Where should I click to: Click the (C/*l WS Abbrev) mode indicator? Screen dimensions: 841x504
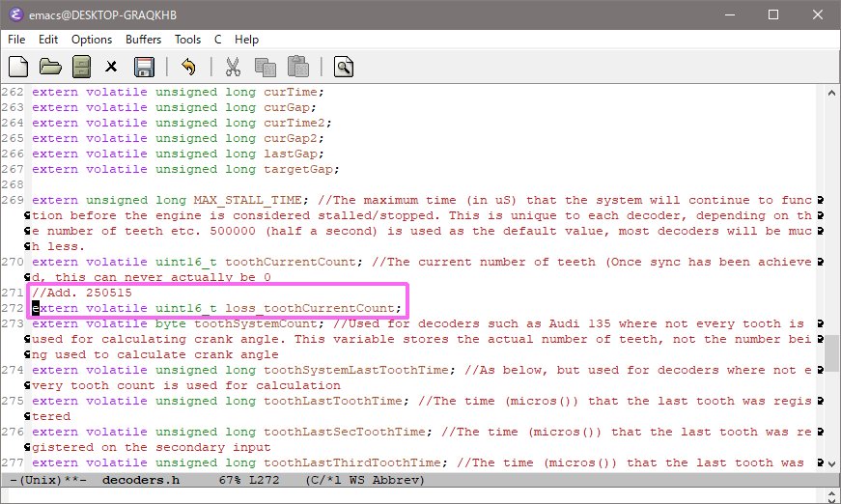pos(365,480)
